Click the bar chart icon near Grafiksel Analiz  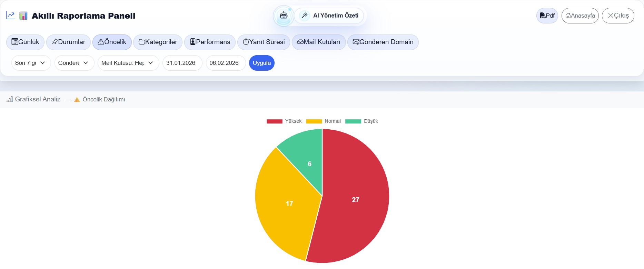(x=10, y=99)
